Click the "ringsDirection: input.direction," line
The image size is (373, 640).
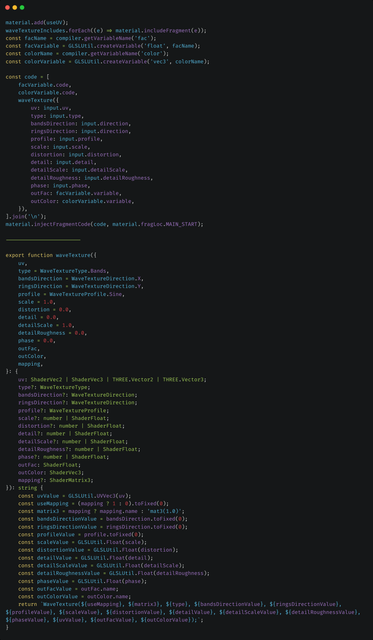point(81,131)
